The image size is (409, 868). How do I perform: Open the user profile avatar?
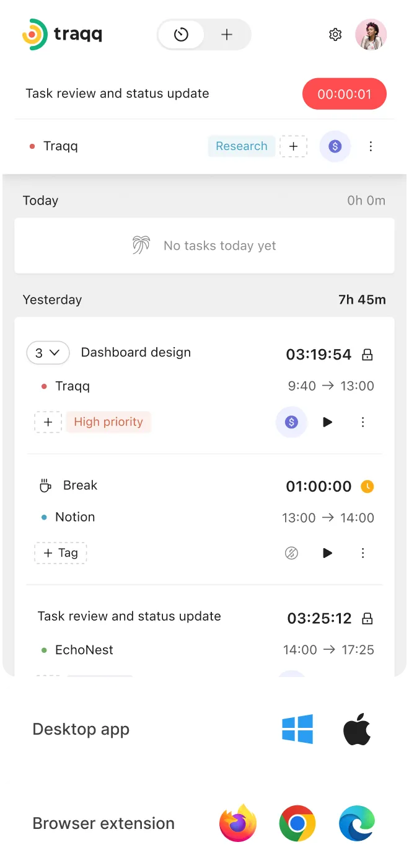pos(371,35)
